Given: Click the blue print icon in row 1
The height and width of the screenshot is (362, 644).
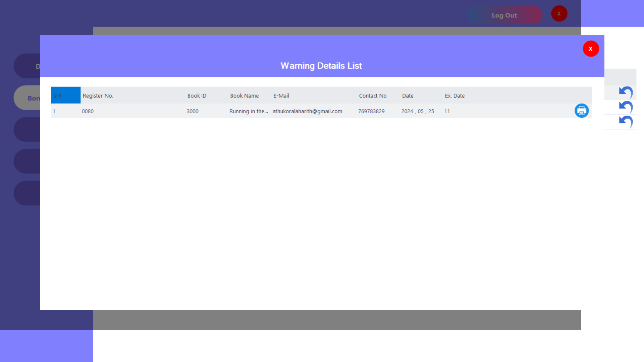Looking at the screenshot, I should (x=581, y=111).
